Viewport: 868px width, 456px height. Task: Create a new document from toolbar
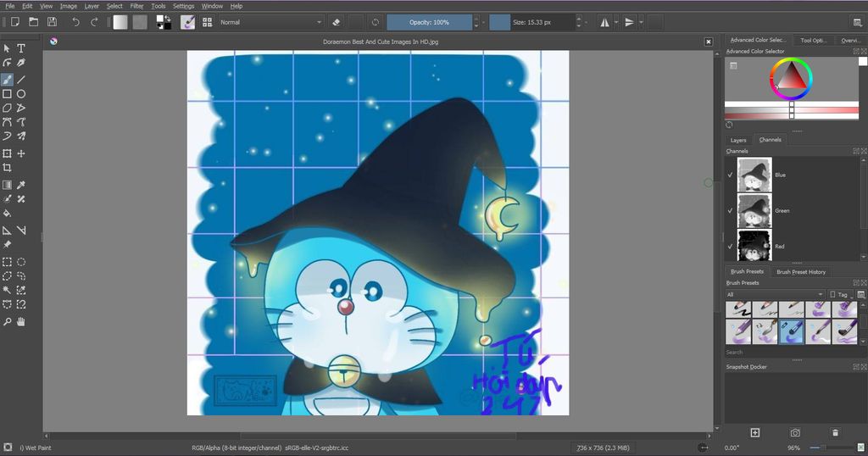(x=15, y=22)
